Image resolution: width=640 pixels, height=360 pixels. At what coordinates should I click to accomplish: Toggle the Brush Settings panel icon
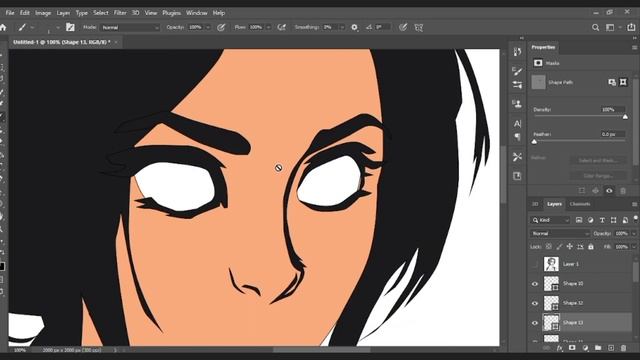coord(70,27)
